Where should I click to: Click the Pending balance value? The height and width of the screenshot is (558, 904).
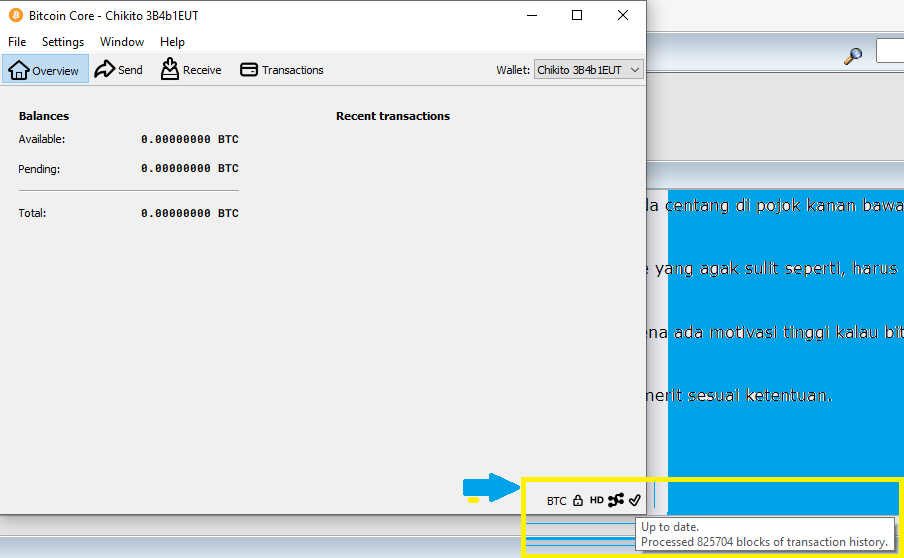pyautogui.click(x=190, y=168)
